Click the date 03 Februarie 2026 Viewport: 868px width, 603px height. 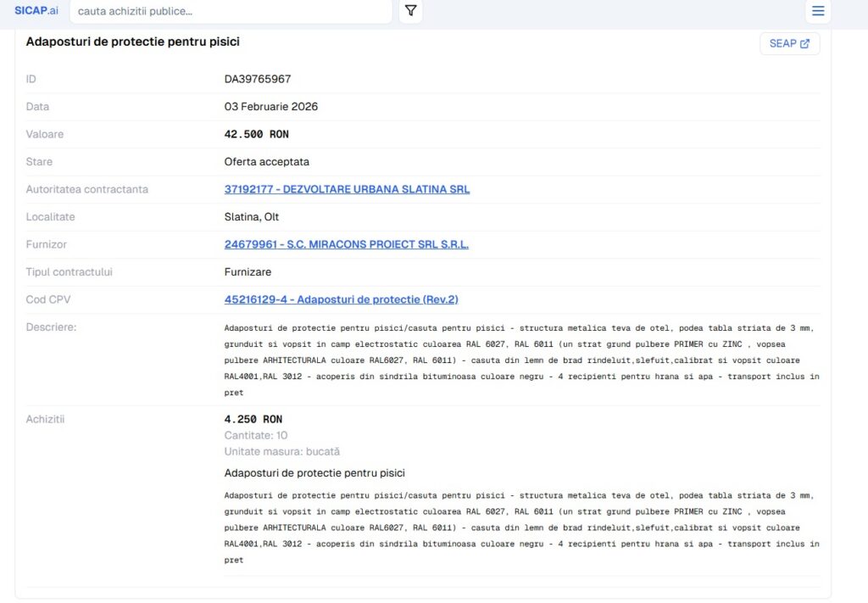tap(271, 107)
